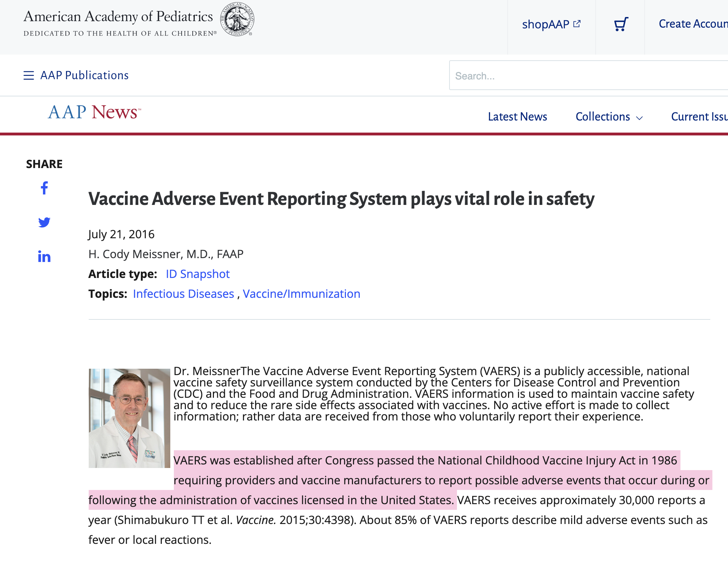The height and width of the screenshot is (563, 728).
Task: Click the shopAAP link text
Action: [545, 24]
